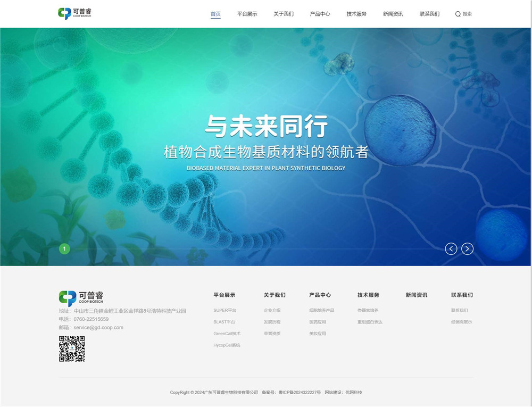Viewport: 532px width, 407px height.
Task: Expand the 技术服务 navigation menu
Action: click(x=356, y=14)
